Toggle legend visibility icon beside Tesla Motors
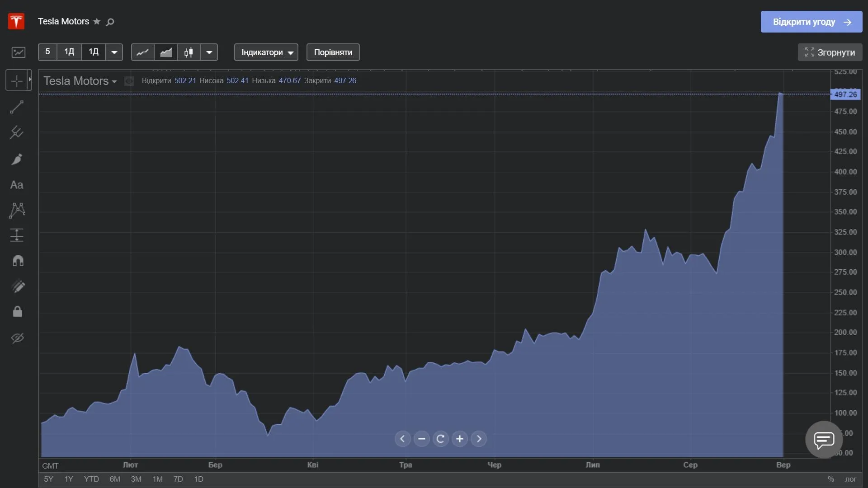The height and width of the screenshot is (488, 868). pyautogui.click(x=129, y=81)
